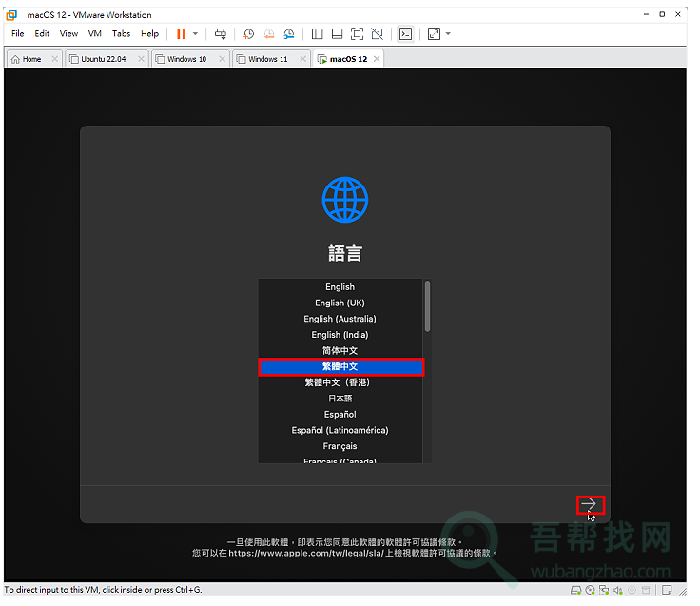The width and height of the screenshot is (700, 606).
Task: Toggle the console view icon
Action: (x=405, y=34)
